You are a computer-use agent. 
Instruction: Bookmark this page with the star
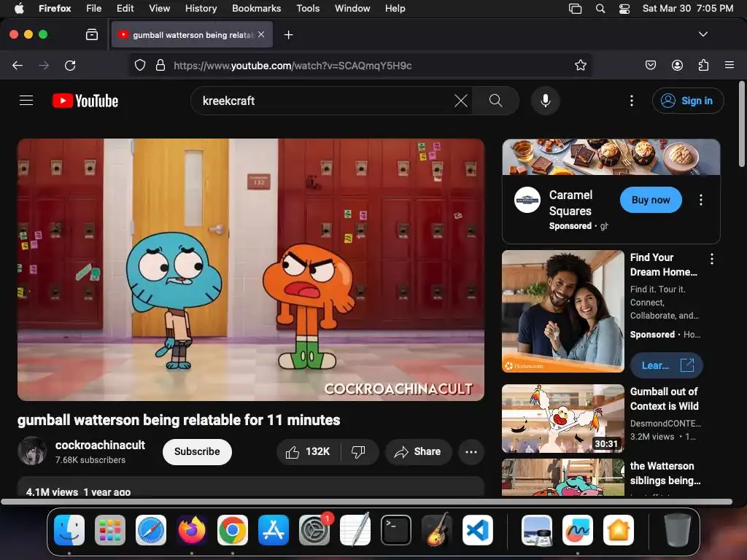(580, 65)
